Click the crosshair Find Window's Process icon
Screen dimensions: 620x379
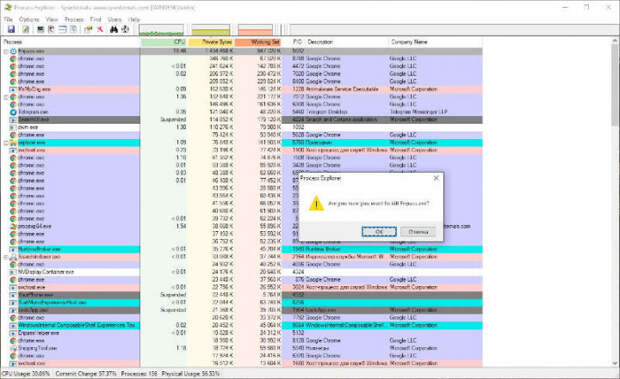pyautogui.click(x=125, y=29)
